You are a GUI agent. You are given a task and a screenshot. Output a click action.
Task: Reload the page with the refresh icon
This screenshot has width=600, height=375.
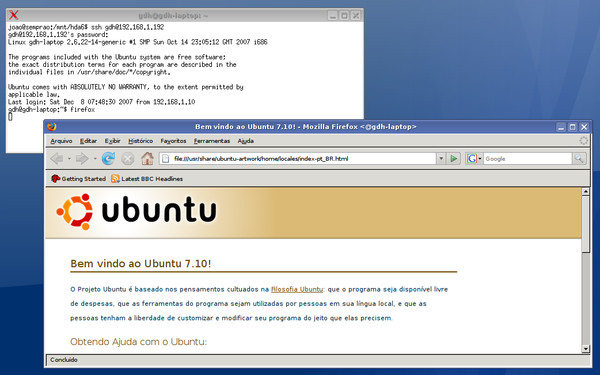click(x=108, y=158)
